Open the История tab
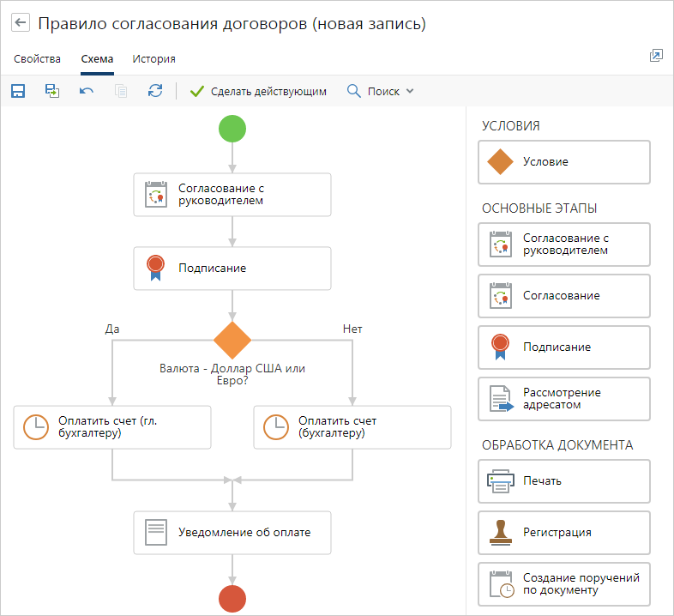Image resolution: width=674 pixels, height=616 pixels. point(154,59)
